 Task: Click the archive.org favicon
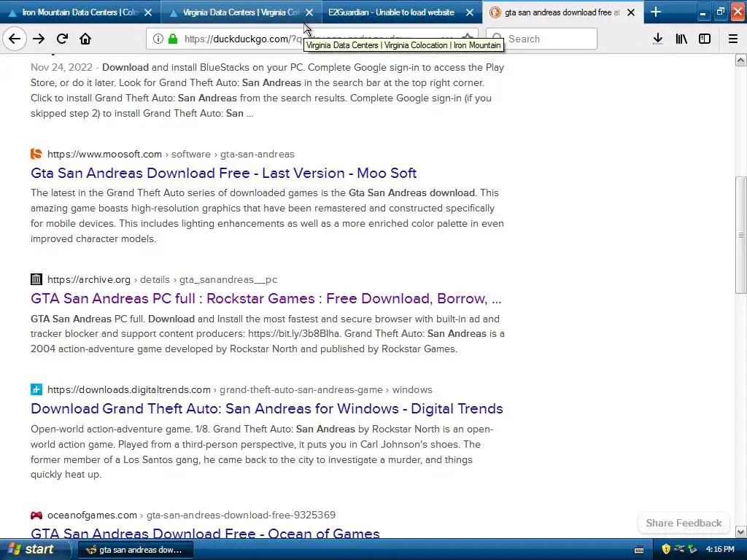pyautogui.click(x=36, y=279)
